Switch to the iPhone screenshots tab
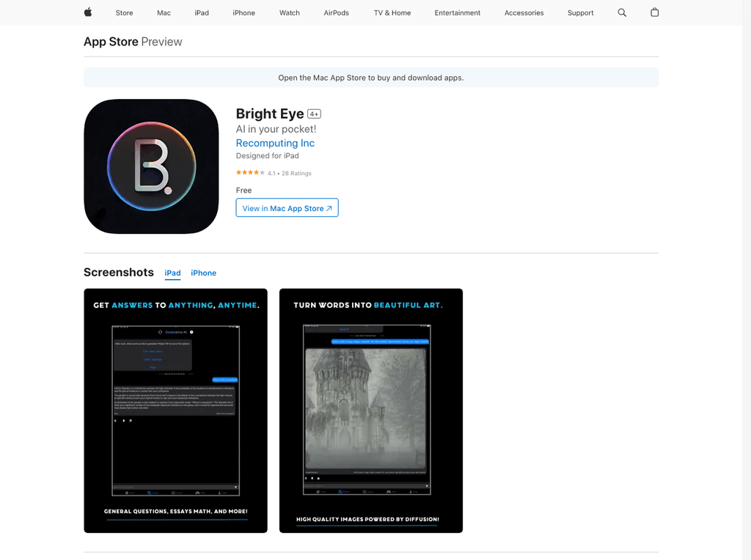Viewport: 751px width, 560px height. (203, 273)
